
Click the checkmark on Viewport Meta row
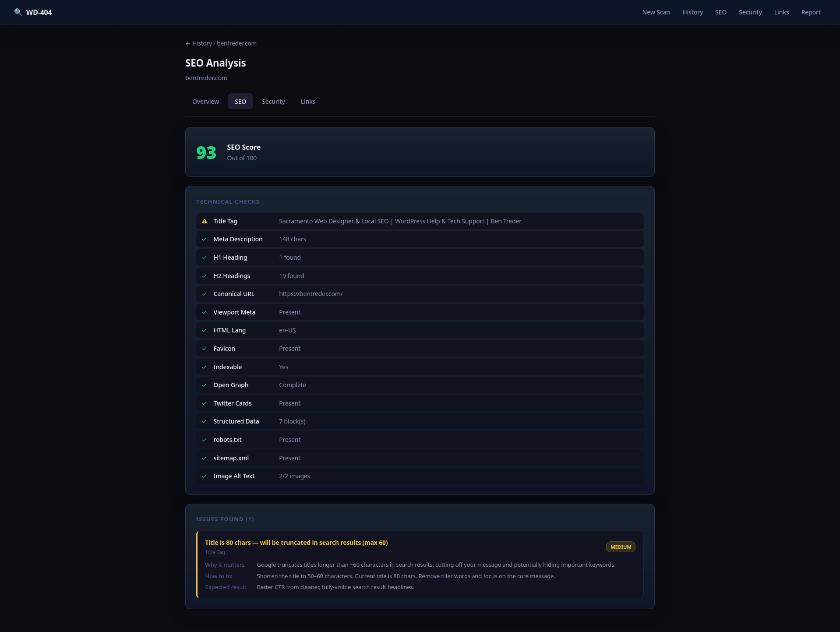(204, 312)
